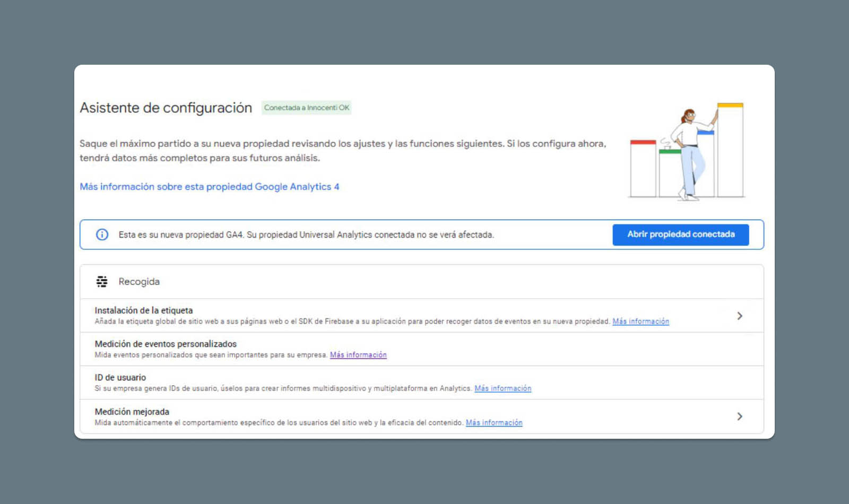Image resolution: width=849 pixels, height=504 pixels.
Task: Follow Más información link for eventos personalizados
Action: click(358, 355)
